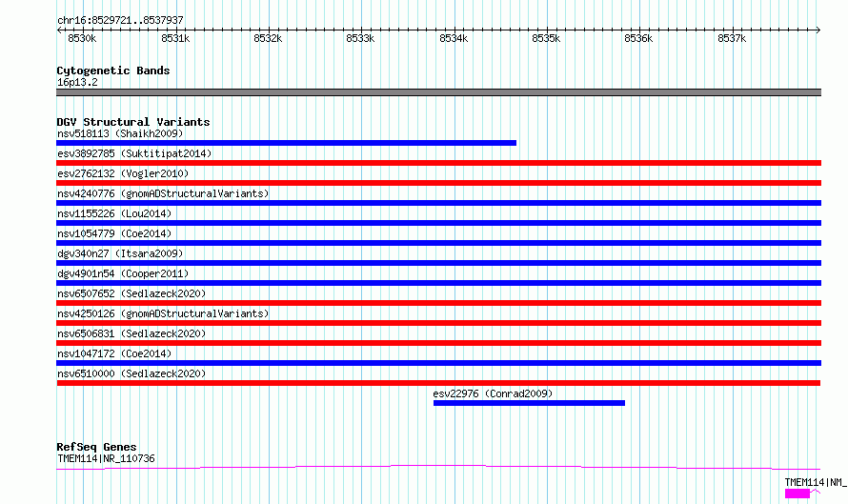This screenshot has height=504, width=848.
Task: Click the nsv4250126 red variant bar
Action: pyautogui.click(x=438, y=323)
